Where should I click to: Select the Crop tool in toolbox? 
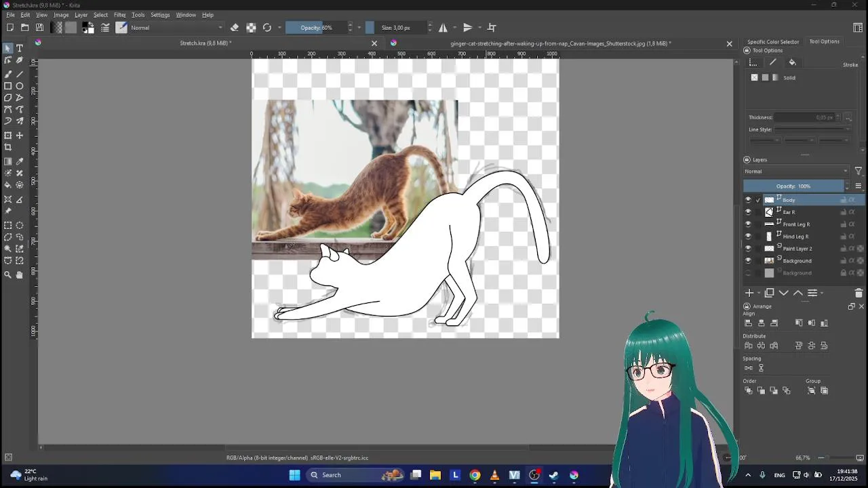(7, 148)
